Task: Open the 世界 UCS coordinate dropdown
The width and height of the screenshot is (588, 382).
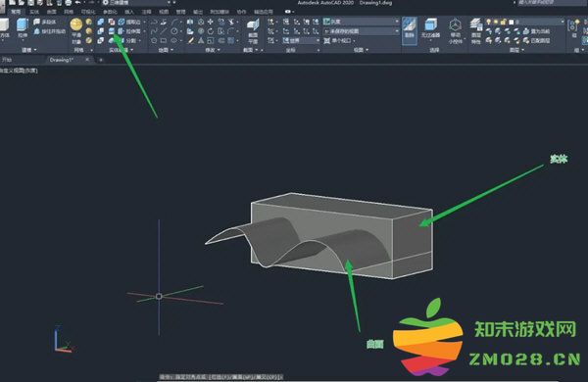Action: tap(302, 40)
